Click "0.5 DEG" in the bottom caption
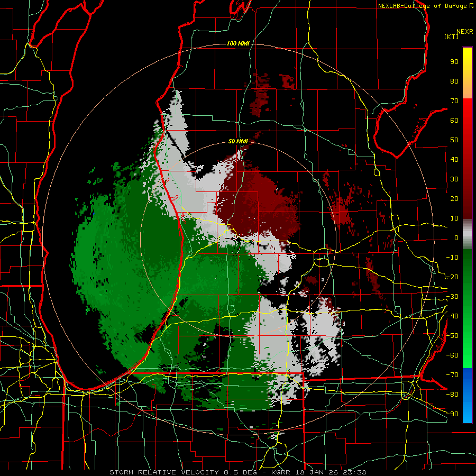This screenshot has width=476, height=476. click(x=240, y=472)
